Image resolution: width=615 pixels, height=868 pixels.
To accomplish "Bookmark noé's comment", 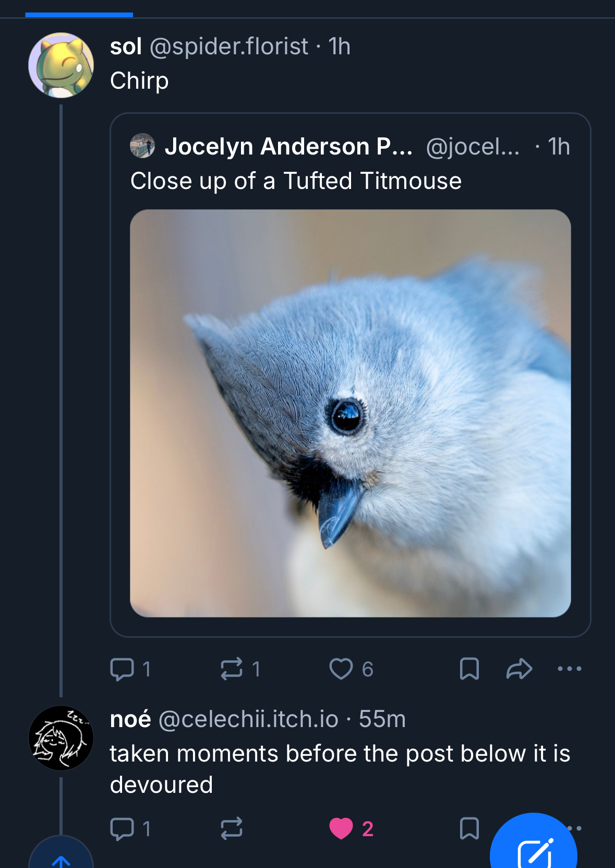I will coord(469,829).
